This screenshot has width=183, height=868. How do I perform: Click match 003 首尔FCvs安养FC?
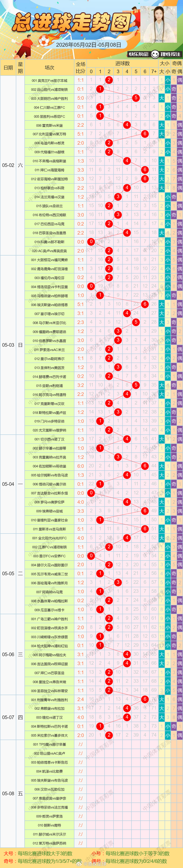(49, 556)
